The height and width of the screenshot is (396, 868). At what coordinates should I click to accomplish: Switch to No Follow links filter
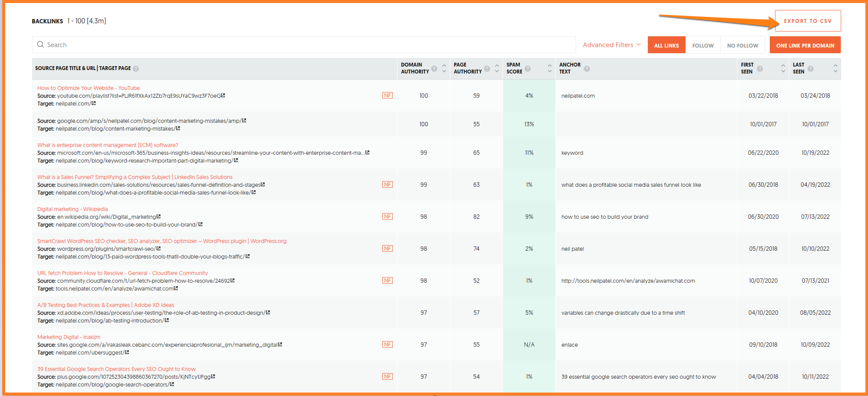742,45
